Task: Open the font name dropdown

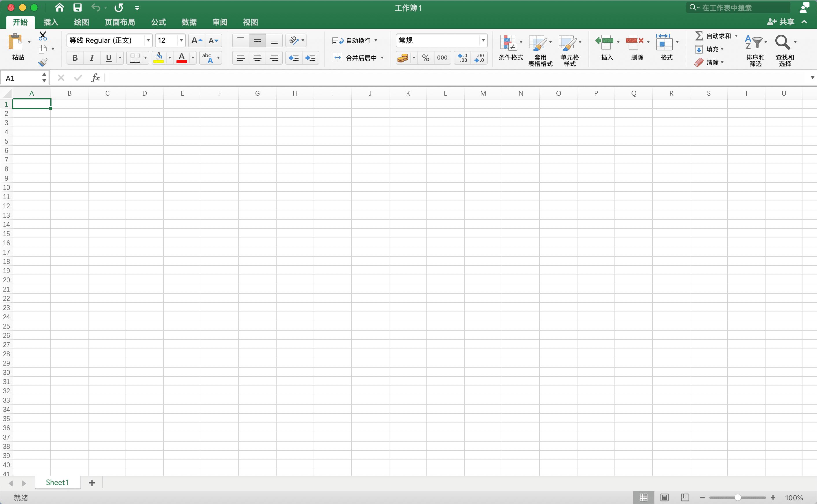Action: [x=148, y=41]
